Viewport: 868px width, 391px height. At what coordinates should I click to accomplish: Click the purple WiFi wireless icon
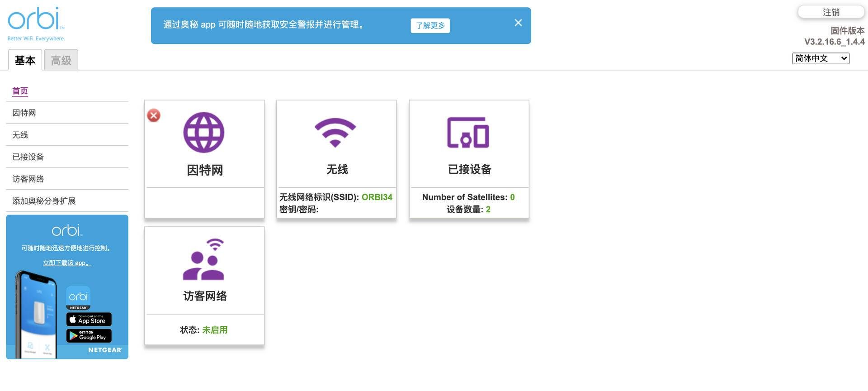335,132
